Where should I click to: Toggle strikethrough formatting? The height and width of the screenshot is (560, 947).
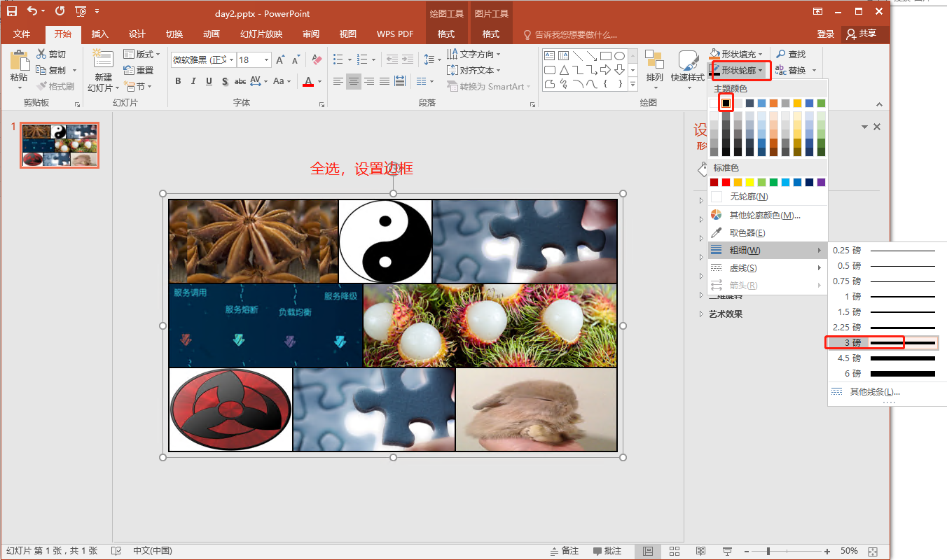coord(240,81)
